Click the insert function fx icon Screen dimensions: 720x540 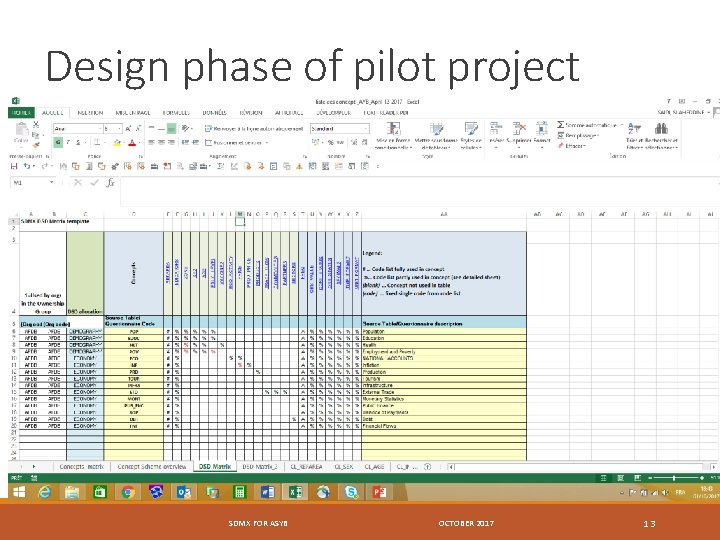coord(110,183)
